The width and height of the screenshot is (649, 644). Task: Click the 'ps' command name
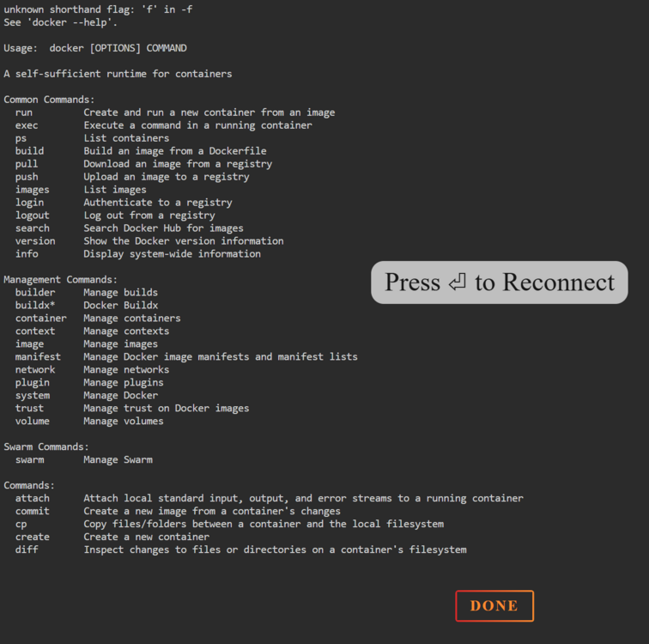[21, 138]
